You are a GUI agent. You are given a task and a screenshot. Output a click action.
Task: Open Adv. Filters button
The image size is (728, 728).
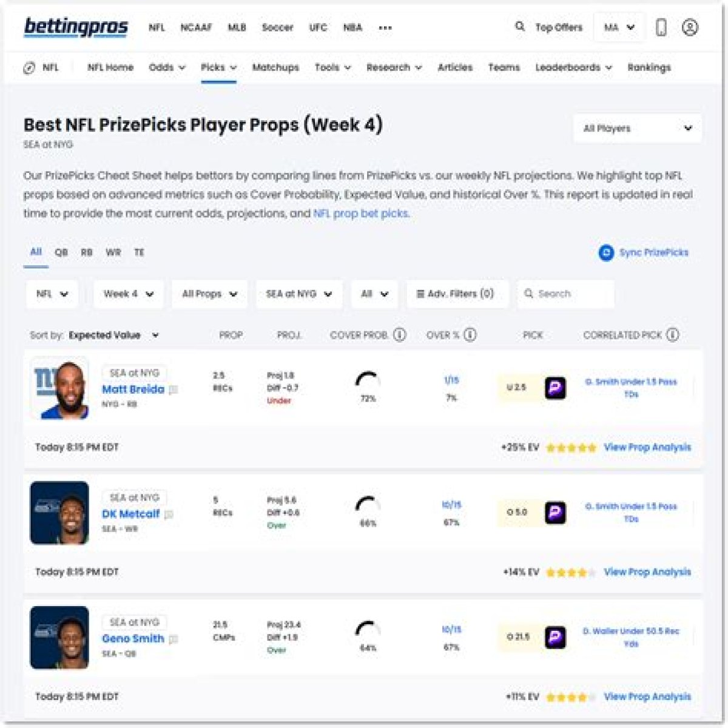(x=456, y=294)
